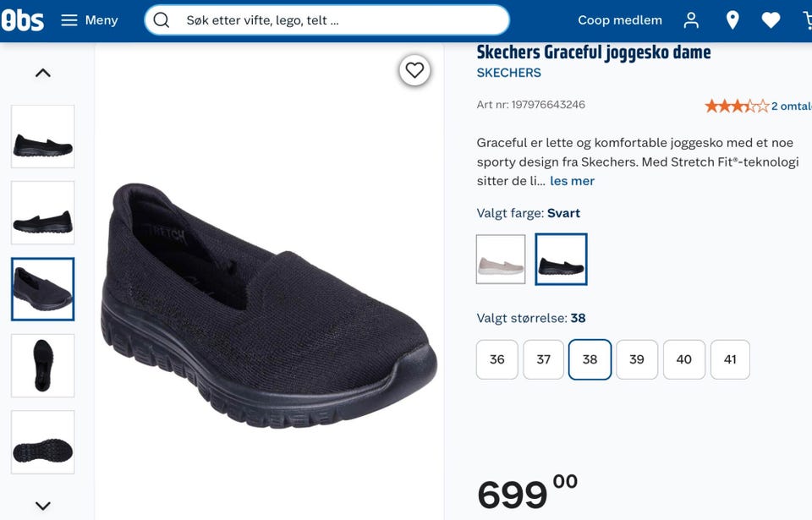Click the store locator pin icon
This screenshot has height=520, width=812.
click(x=732, y=20)
